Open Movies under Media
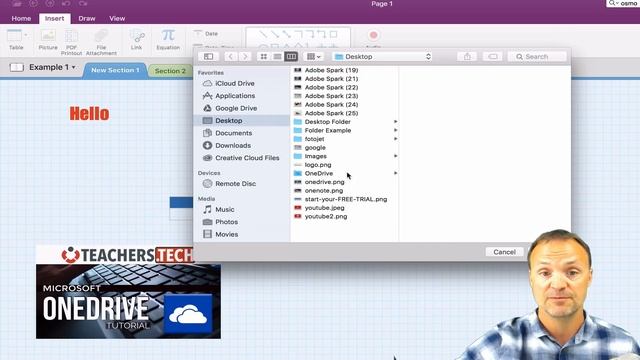The width and height of the screenshot is (640, 360). point(242,234)
